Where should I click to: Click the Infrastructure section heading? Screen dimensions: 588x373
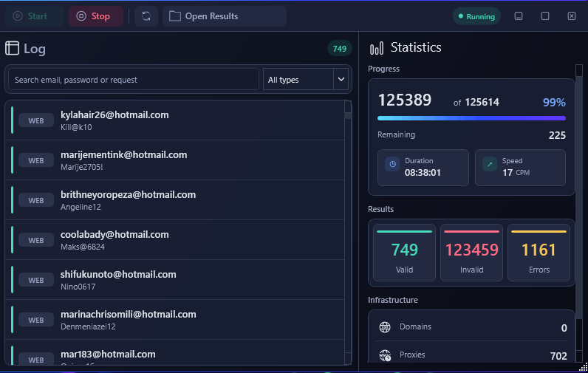click(x=393, y=300)
